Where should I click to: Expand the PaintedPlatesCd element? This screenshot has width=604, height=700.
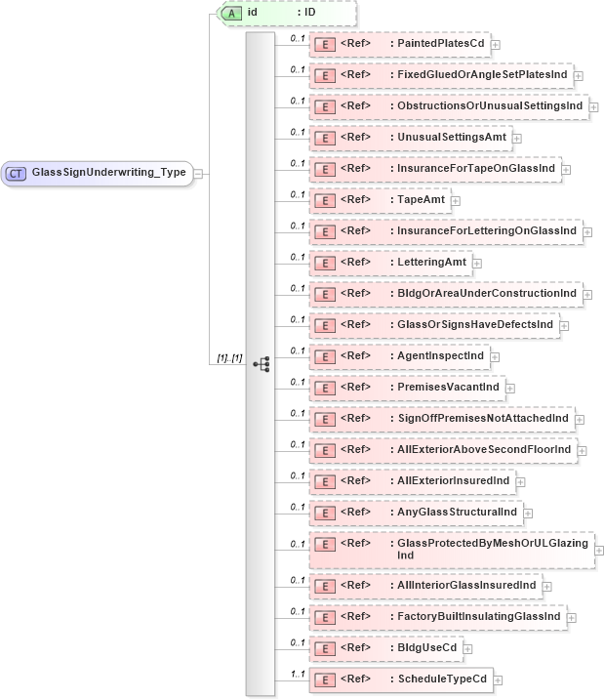coord(496,44)
